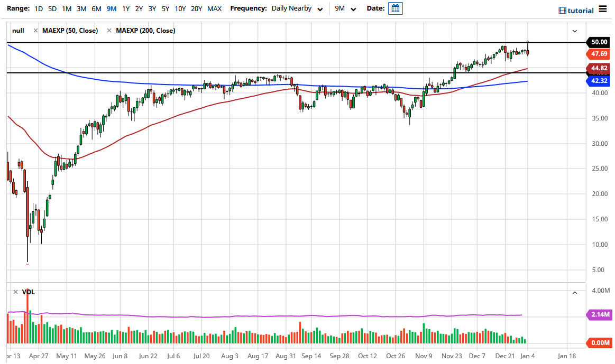The image size is (615, 364).
Task: Open the hamburger menu top right
Action: coord(603,9)
